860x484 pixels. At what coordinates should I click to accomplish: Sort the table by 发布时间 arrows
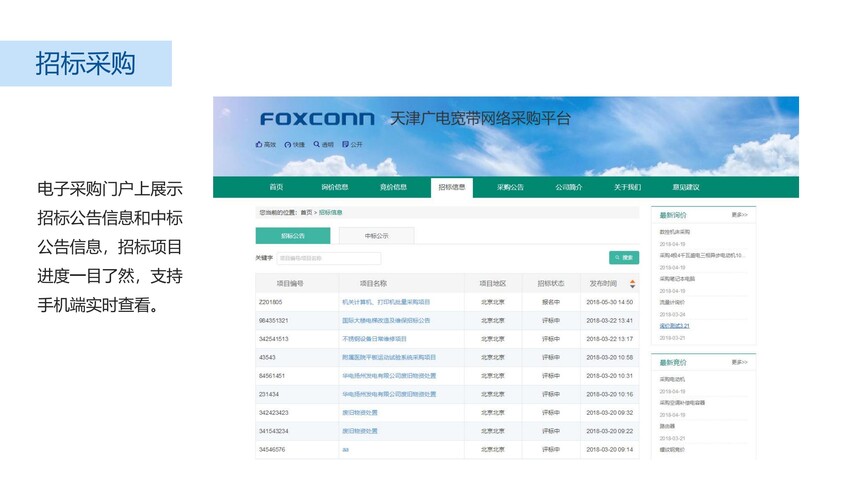[x=632, y=284]
